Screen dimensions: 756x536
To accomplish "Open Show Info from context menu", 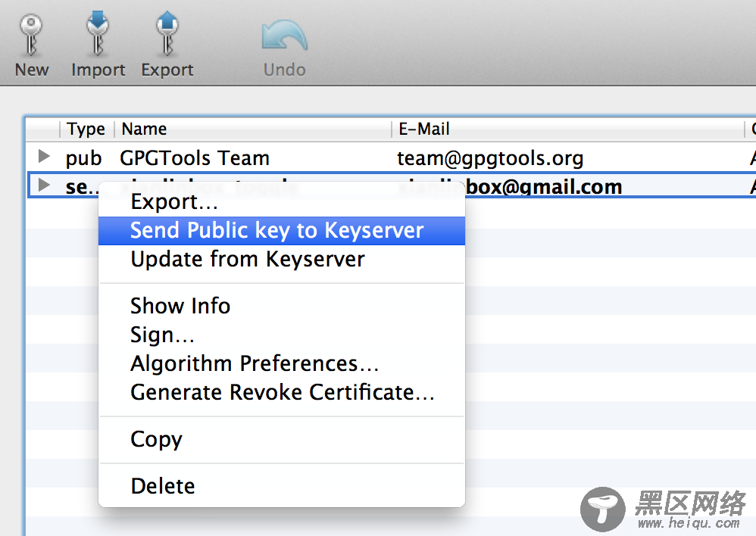I will 282,306.
